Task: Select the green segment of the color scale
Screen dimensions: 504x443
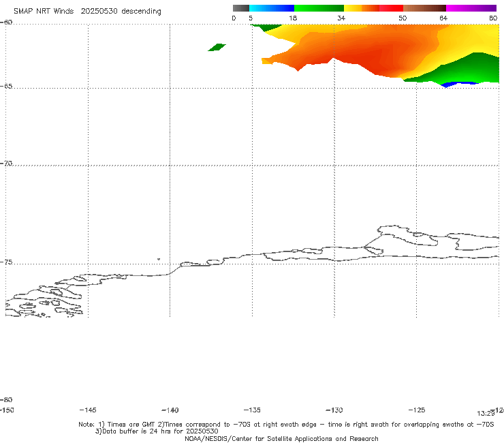Action: coord(319,8)
